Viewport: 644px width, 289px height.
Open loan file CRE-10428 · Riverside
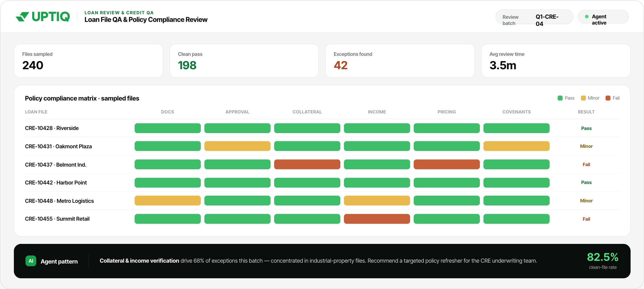[52, 128]
